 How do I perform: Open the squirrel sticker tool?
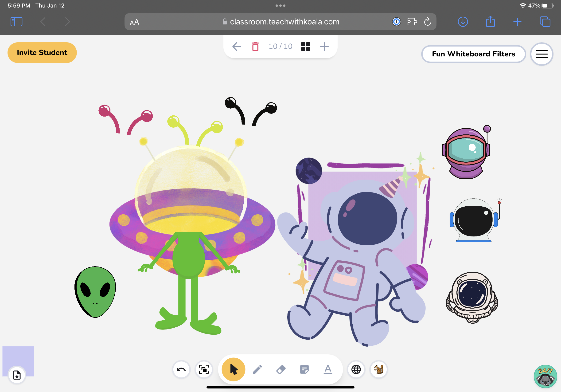pyautogui.click(x=378, y=369)
